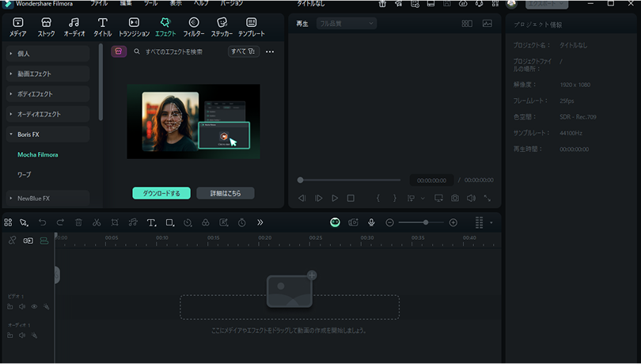
Task: Collapse the Boris FX category
Action: (47, 135)
